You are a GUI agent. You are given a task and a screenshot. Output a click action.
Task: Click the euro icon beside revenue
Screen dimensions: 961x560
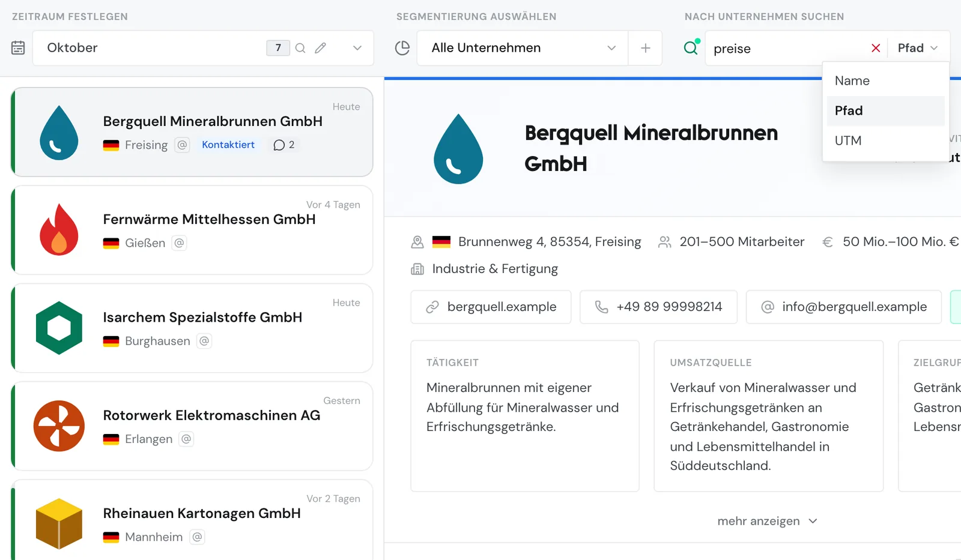point(828,242)
